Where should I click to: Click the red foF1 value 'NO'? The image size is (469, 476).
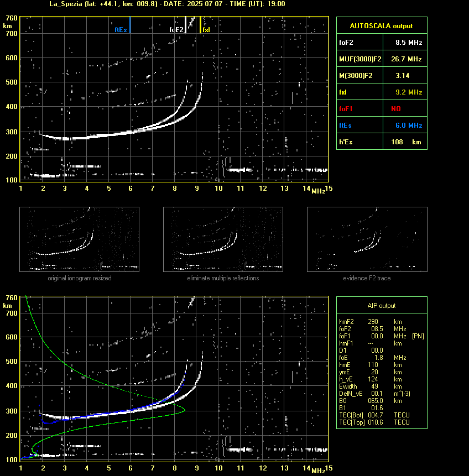point(396,109)
